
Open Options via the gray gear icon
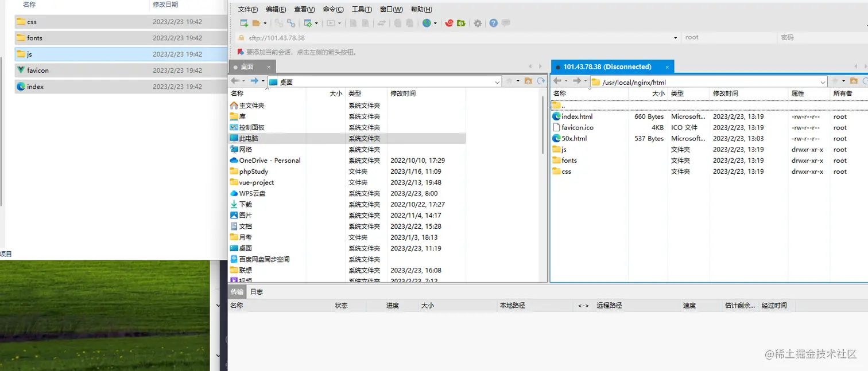coord(478,24)
